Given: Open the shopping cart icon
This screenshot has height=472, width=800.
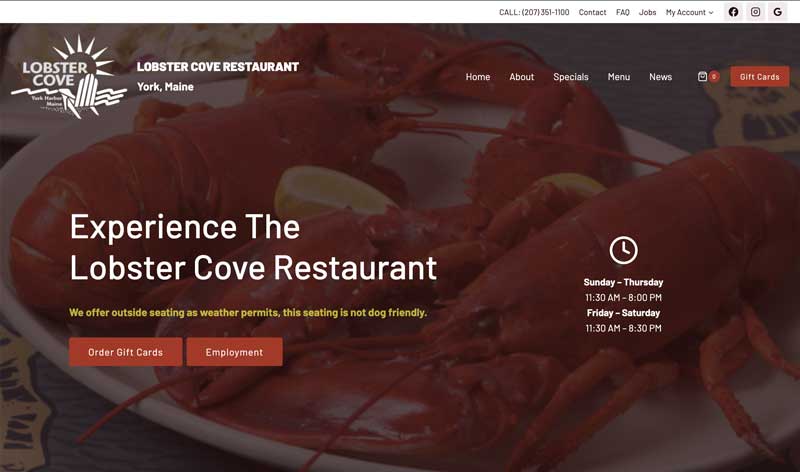Looking at the screenshot, I should coord(703,77).
